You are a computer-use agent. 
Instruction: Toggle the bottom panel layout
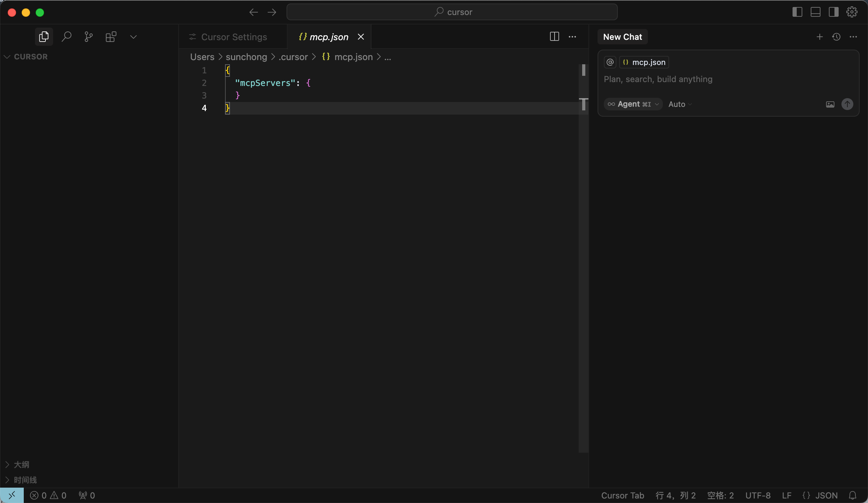pyautogui.click(x=815, y=12)
